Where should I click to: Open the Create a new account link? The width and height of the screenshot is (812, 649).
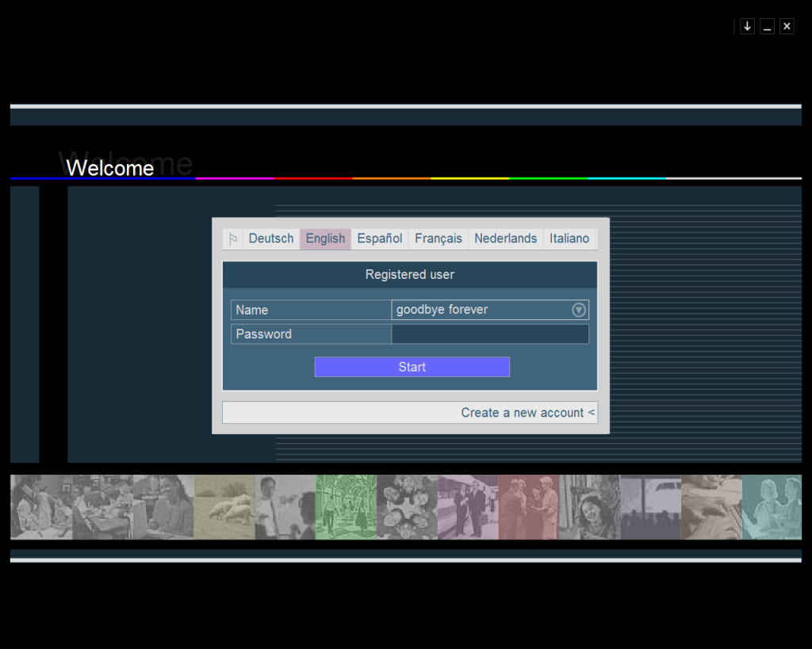(x=527, y=413)
